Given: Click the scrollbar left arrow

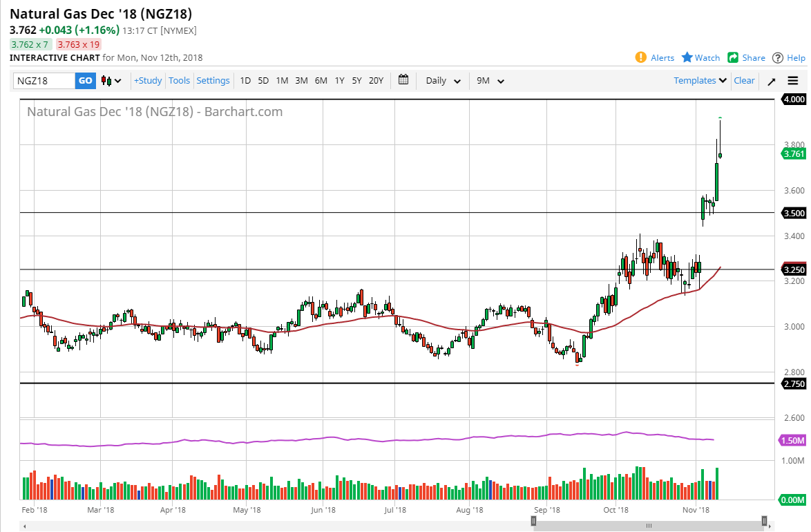Looking at the screenshot, I should (x=24, y=526).
